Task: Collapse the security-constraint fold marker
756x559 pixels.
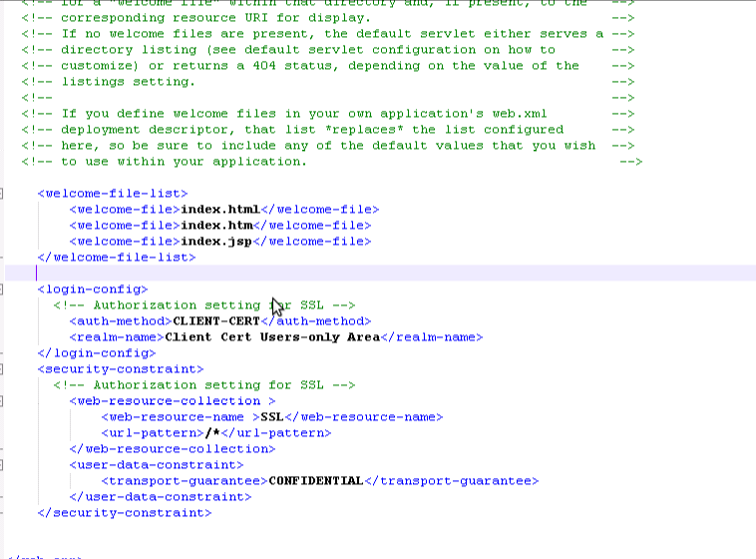Action: 3,368
